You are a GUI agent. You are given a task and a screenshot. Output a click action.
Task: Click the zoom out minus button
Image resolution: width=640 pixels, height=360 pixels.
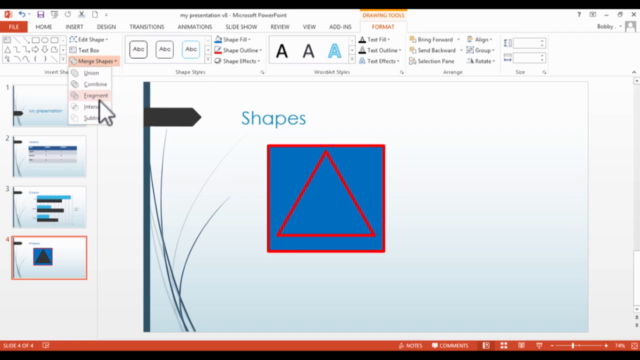click(x=552, y=346)
